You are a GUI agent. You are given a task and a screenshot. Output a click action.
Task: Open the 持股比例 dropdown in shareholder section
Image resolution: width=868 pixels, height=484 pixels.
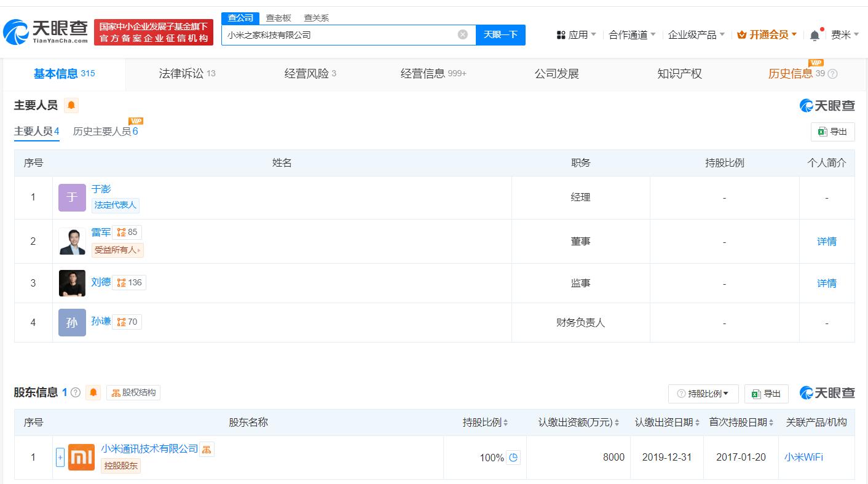click(703, 394)
